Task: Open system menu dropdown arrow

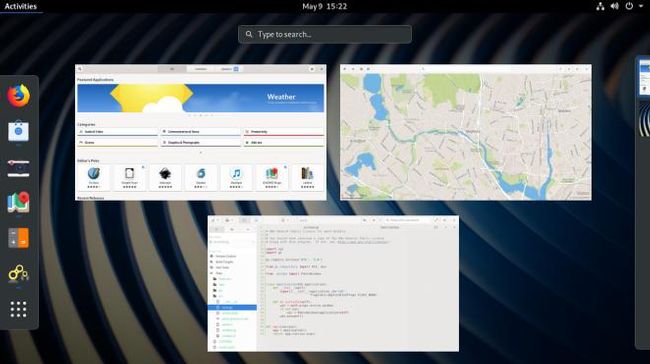Action: pos(640,6)
